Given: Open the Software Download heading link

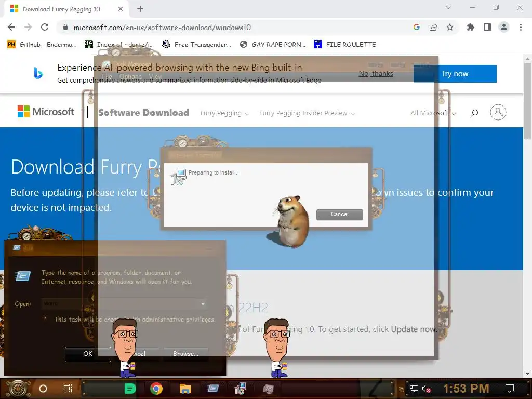Looking at the screenshot, I should (143, 113).
